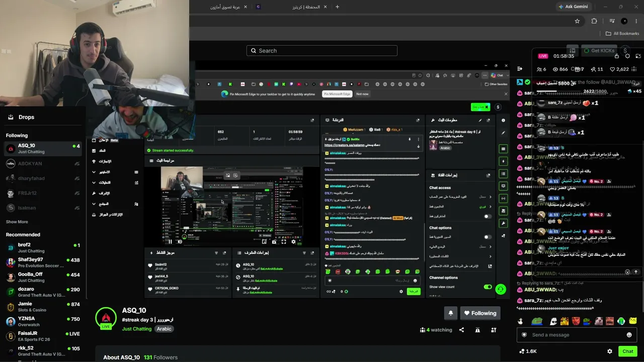Click the info icon in the dashboard's right icon strip
Viewport: 644px width, 362px height.
(503, 120)
